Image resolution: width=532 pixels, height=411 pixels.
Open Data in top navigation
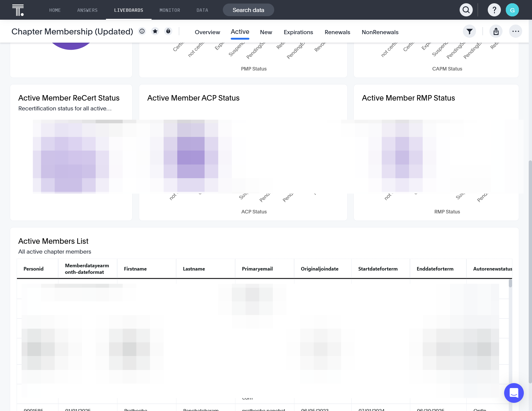(x=202, y=10)
